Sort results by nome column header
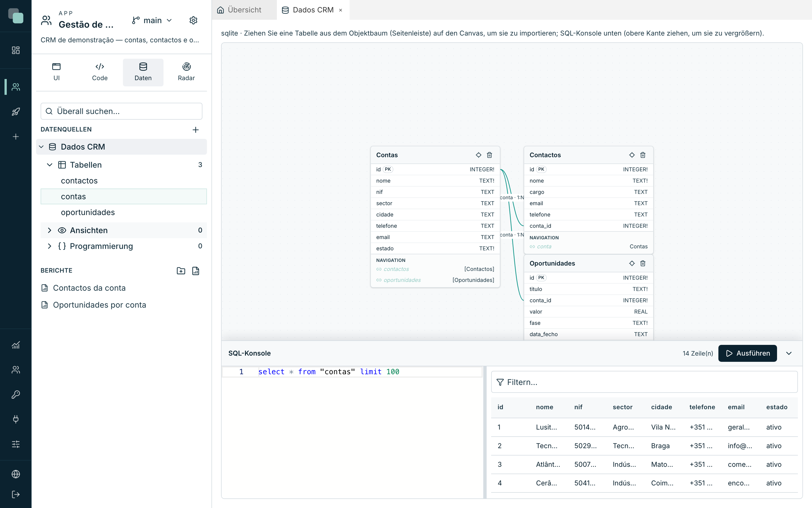Image resolution: width=812 pixels, height=508 pixels. coord(544,407)
